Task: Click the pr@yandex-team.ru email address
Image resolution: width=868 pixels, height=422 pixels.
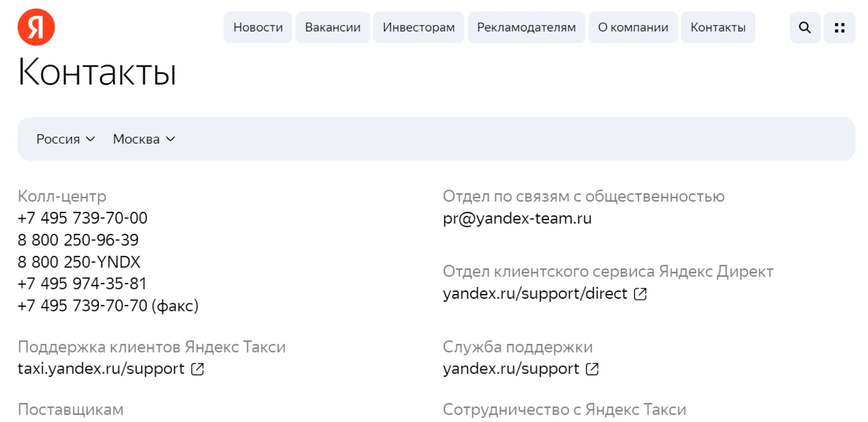Action: 517,218
